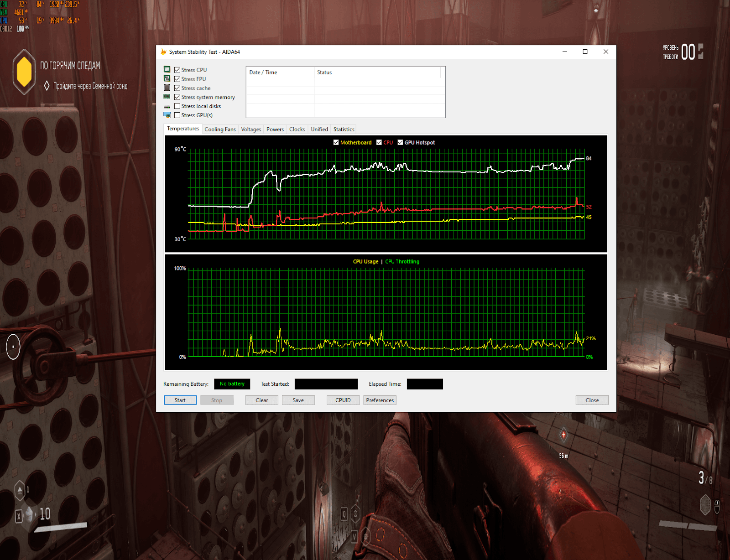The width and height of the screenshot is (730, 560).
Task: Click the 52 CPU temperature value
Action: (589, 207)
